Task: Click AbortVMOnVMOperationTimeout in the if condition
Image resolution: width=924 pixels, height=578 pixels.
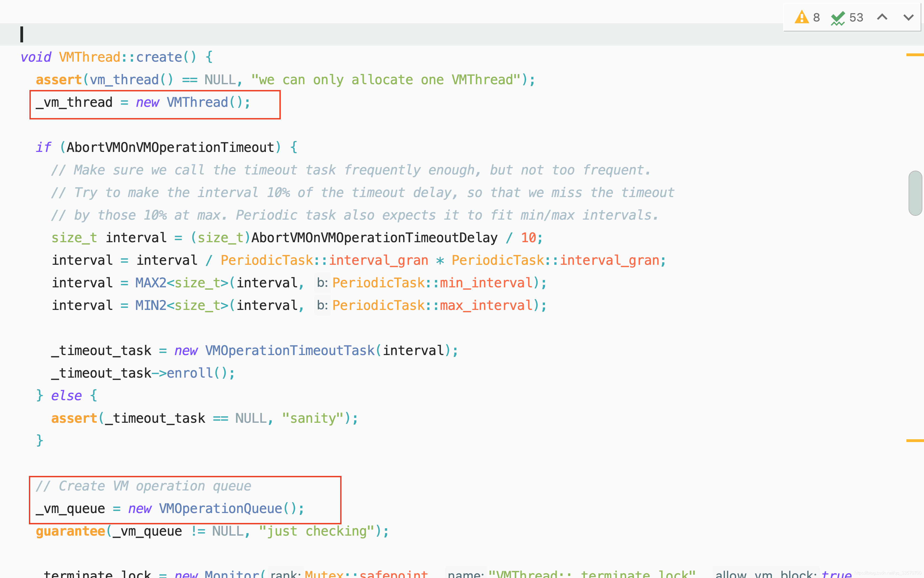Action: pyautogui.click(x=170, y=148)
